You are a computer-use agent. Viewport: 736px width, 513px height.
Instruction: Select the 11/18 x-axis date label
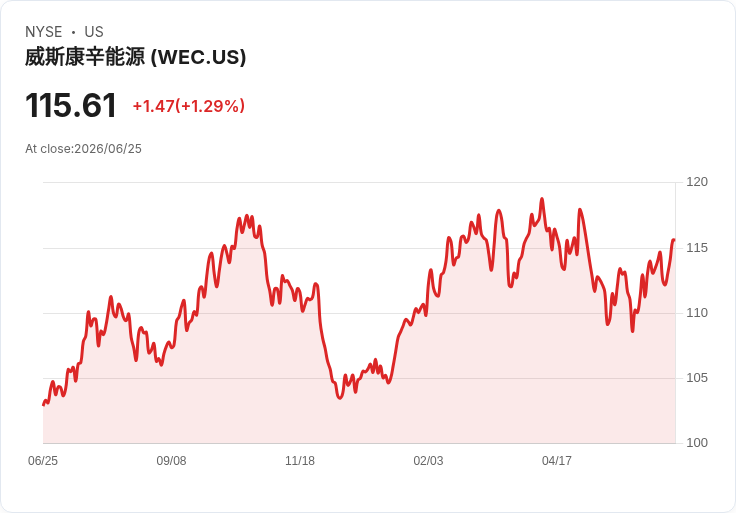pos(300,461)
